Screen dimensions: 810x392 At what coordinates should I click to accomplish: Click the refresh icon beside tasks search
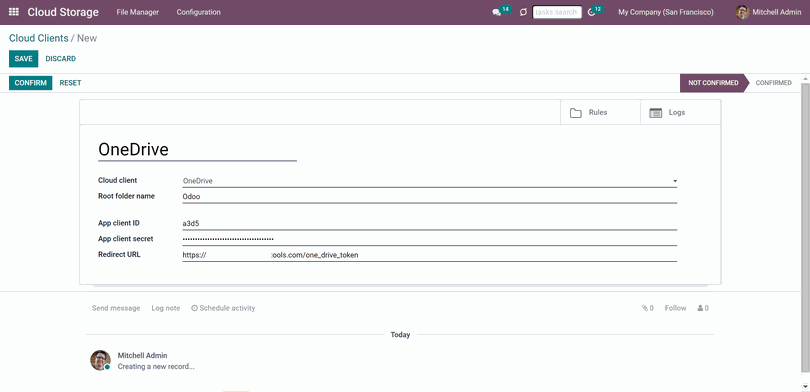(x=523, y=12)
